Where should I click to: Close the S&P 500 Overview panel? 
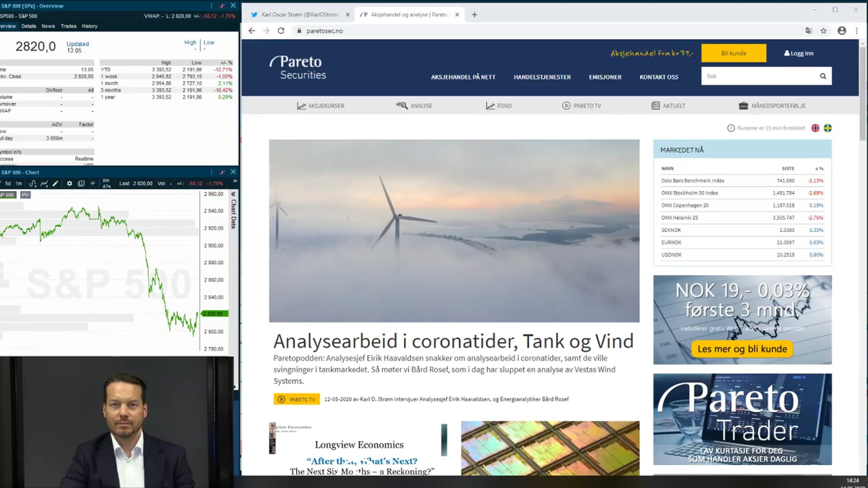[x=233, y=5]
